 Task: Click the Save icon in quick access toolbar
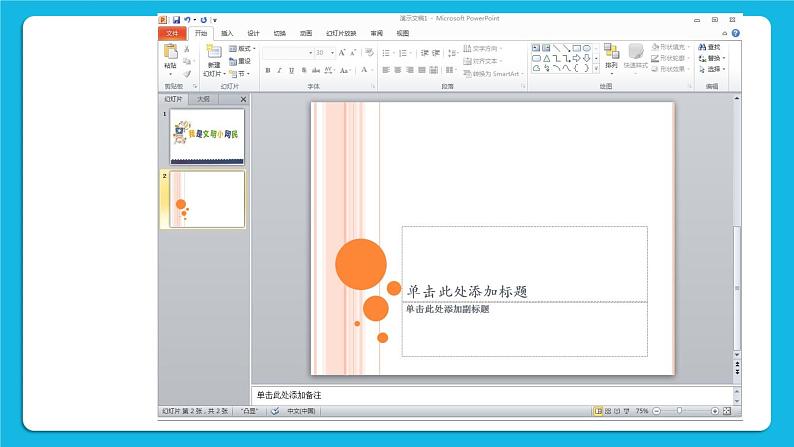click(x=176, y=20)
